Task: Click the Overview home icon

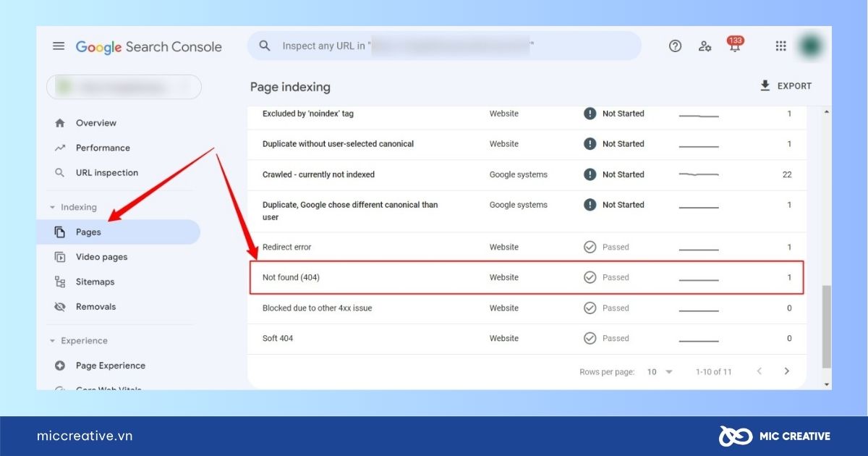Action: 60,123
